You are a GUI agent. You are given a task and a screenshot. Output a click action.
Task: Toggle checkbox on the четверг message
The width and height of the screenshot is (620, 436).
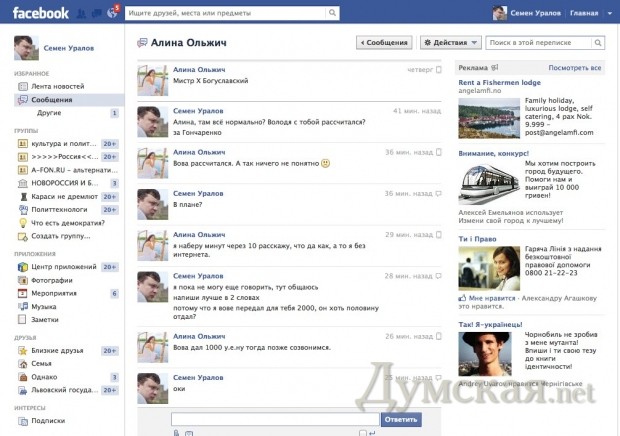439,71
